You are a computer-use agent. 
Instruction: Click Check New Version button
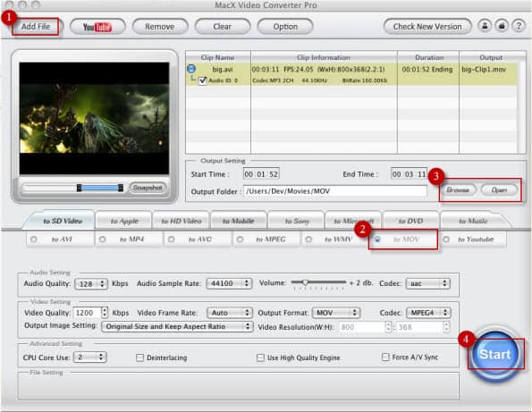(427, 27)
